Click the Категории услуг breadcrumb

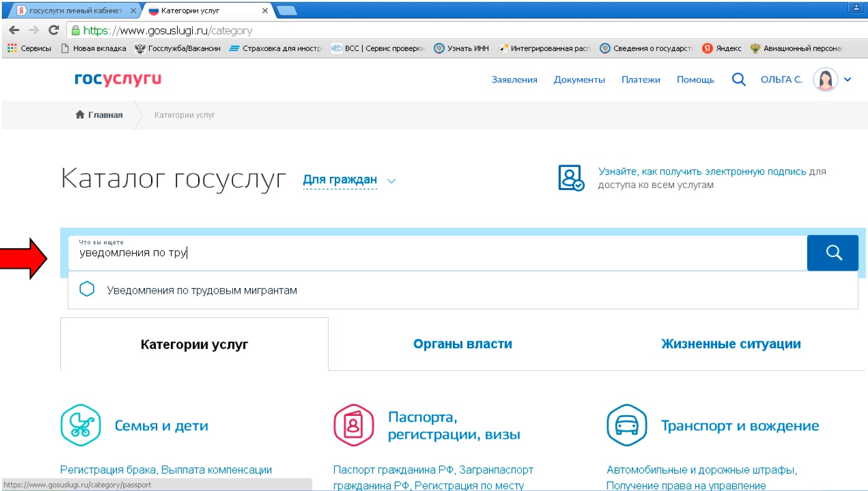pyautogui.click(x=185, y=115)
